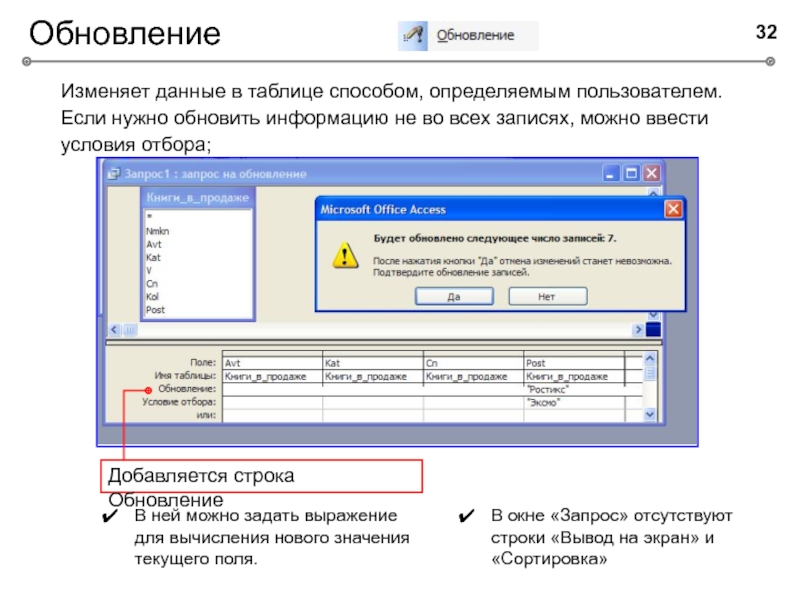
Task: Select the Avt field in table list
Action: pyautogui.click(x=153, y=242)
